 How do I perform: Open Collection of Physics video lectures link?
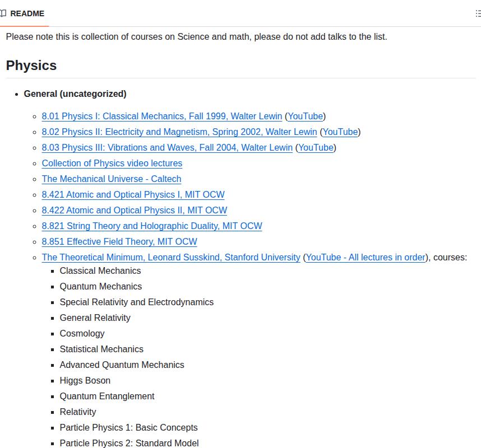(112, 164)
